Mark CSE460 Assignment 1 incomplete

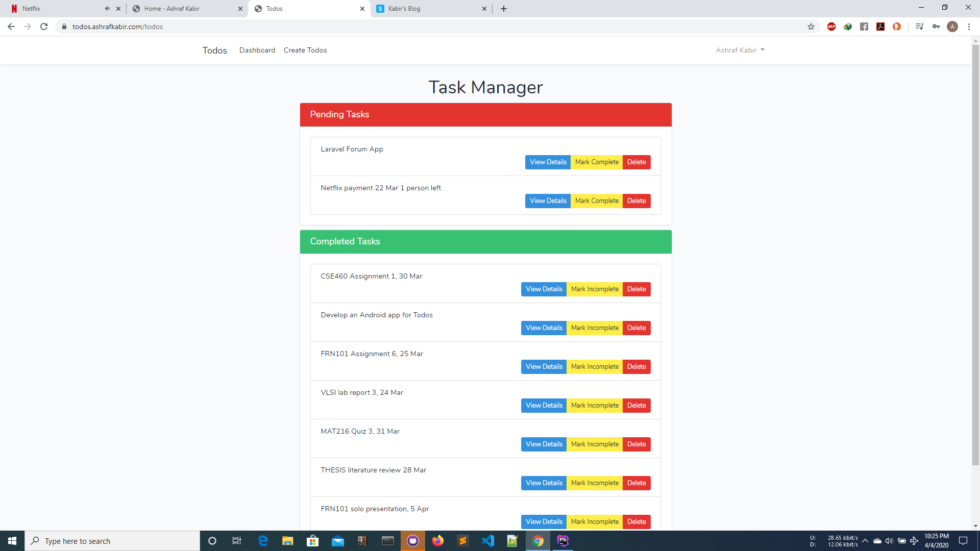(x=595, y=289)
